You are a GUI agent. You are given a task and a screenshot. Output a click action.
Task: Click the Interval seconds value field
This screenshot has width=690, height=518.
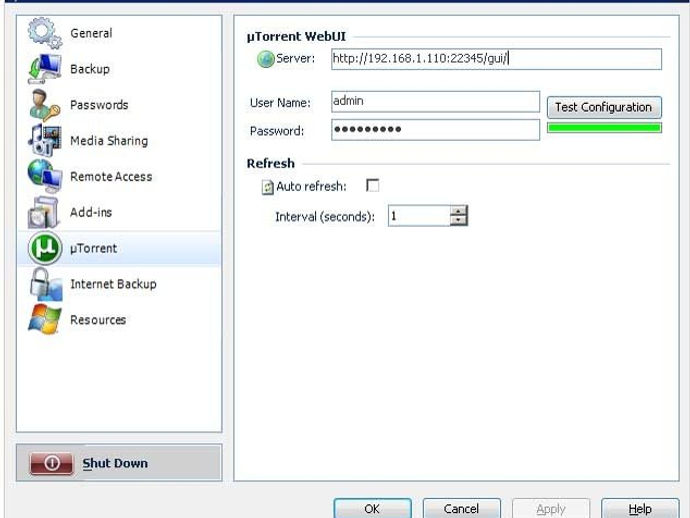(419, 216)
